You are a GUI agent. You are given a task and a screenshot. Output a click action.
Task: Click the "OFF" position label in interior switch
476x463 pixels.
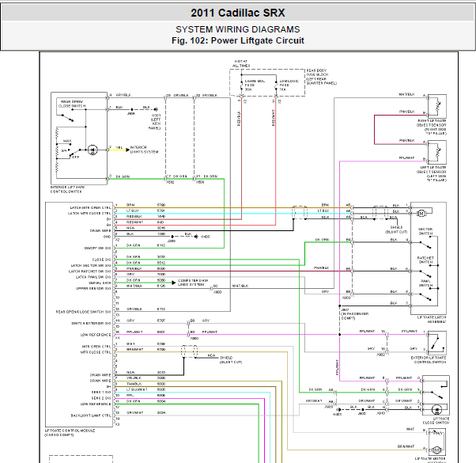(76, 157)
